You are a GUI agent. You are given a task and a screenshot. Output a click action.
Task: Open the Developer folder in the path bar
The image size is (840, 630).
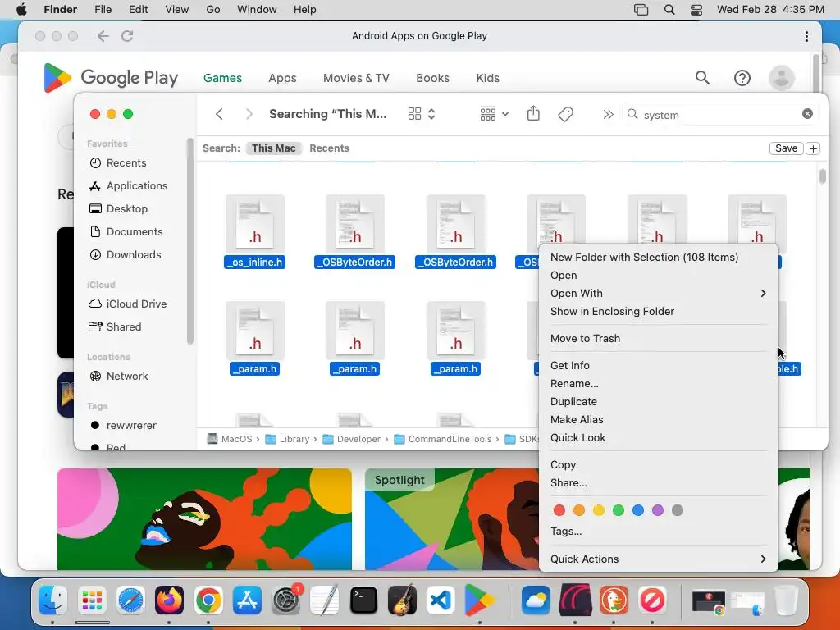click(x=352, y=440)
